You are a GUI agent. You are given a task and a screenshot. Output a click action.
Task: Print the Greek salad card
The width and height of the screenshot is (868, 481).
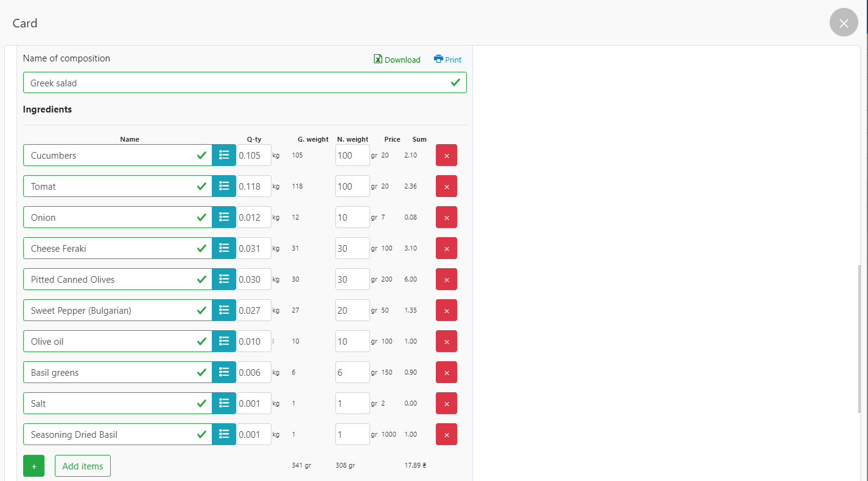pyautogui.click(x=447, y=60)
